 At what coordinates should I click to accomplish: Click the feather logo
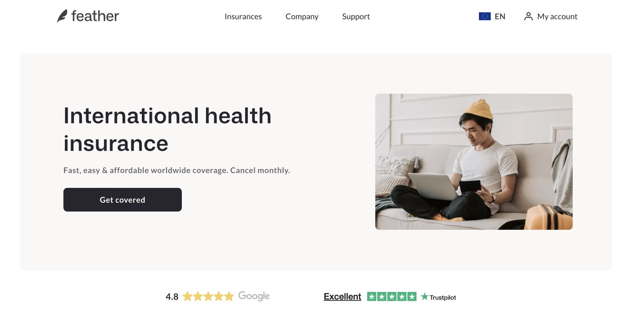(89, 16)
